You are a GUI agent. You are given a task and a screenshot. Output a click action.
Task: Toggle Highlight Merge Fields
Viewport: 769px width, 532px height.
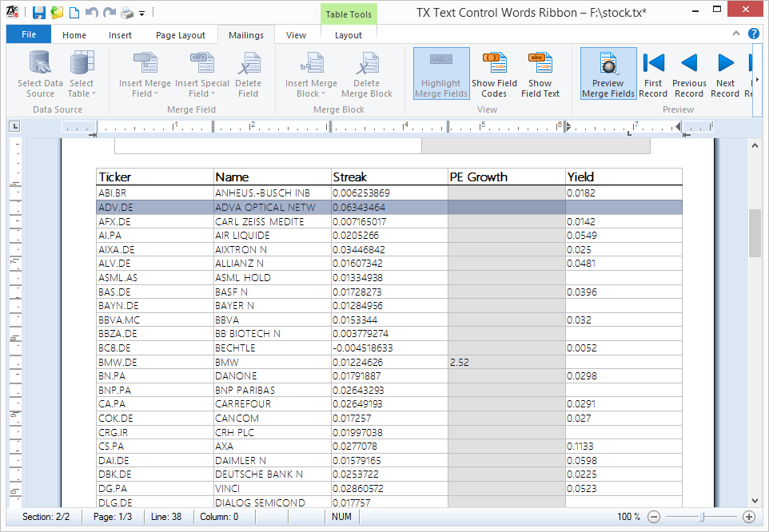[x=441, y=74]
